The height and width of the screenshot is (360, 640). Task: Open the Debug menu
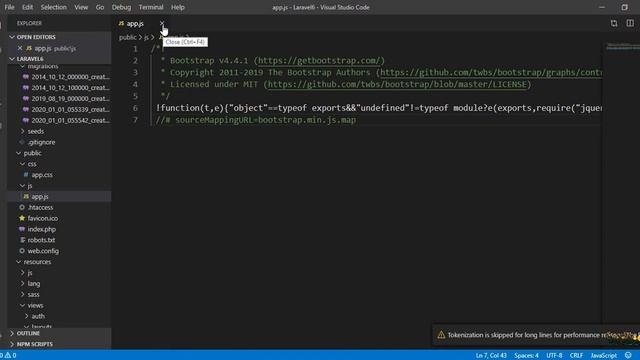click(x=121, y=7)
